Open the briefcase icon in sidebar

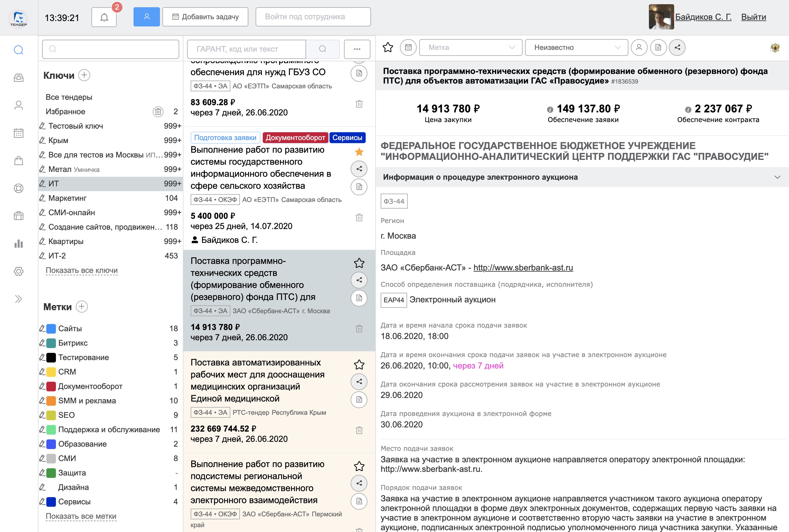19,216
